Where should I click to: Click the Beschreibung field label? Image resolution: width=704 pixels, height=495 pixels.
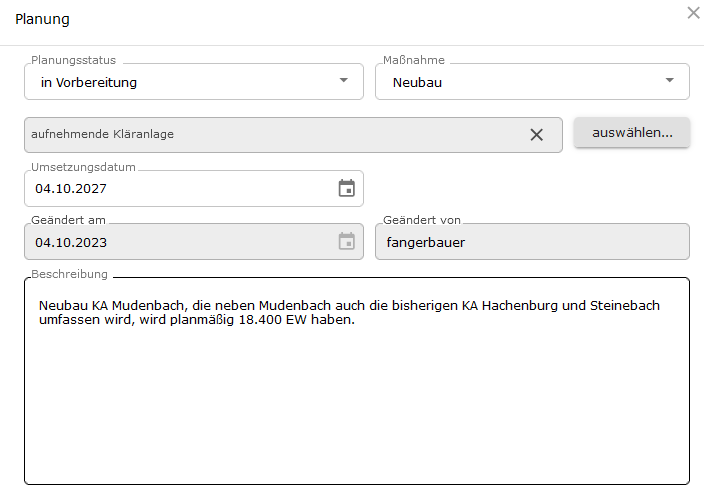pos(69,274)
